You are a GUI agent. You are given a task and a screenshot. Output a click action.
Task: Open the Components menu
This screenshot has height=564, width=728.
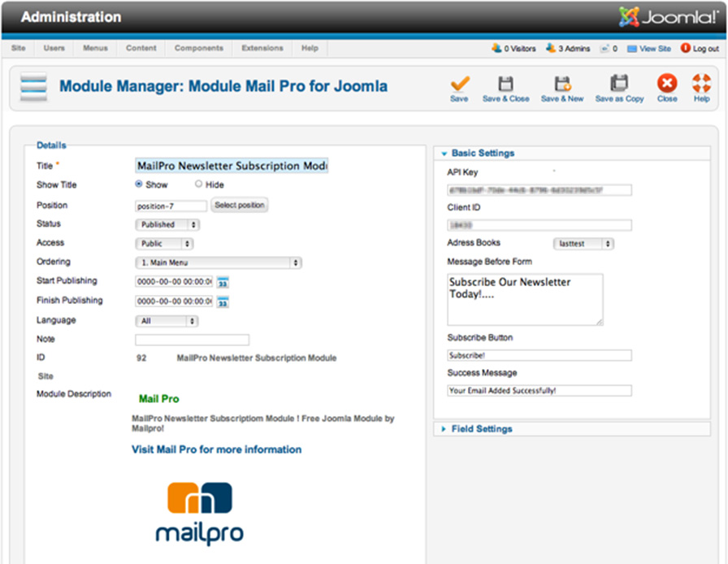tap(199, 48)
